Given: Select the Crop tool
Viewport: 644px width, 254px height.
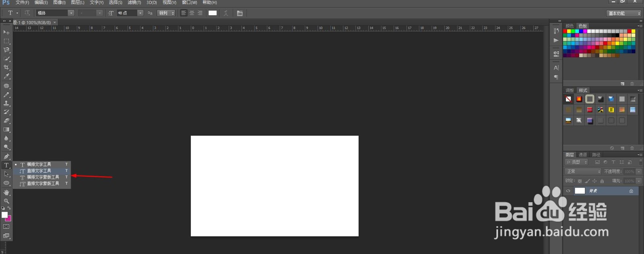Looking at the screenshot, I should pyautogui.click(x=6, y=67).
